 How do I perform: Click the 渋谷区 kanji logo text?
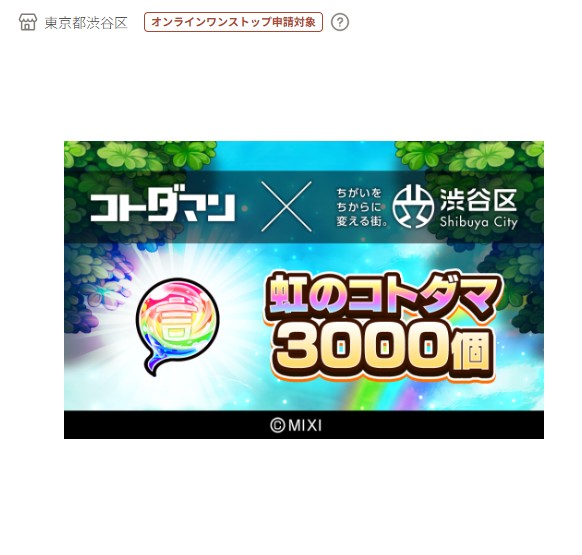(478, 200)
